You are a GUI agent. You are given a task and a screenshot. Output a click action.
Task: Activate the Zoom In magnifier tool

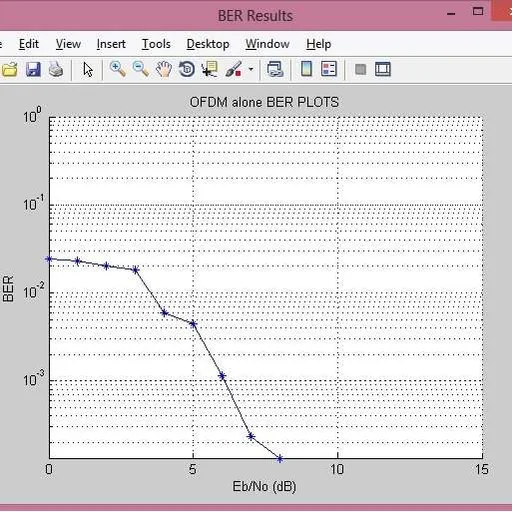pyautogui.click(x=118, y=69)
